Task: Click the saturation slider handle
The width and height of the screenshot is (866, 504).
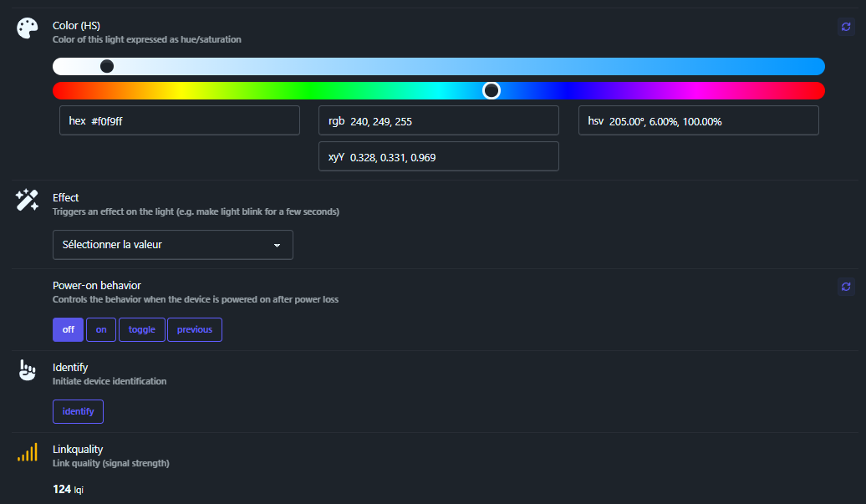Action: [107, 66]
